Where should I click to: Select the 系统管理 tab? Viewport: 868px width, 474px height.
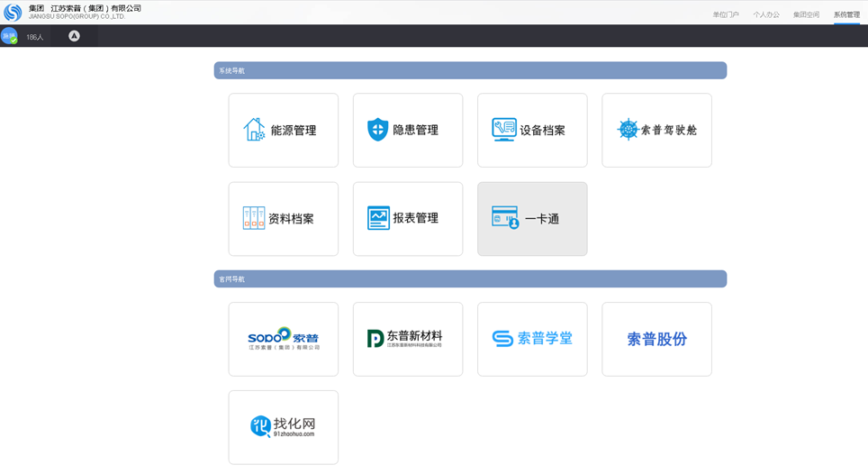click(x=846, y=14)
